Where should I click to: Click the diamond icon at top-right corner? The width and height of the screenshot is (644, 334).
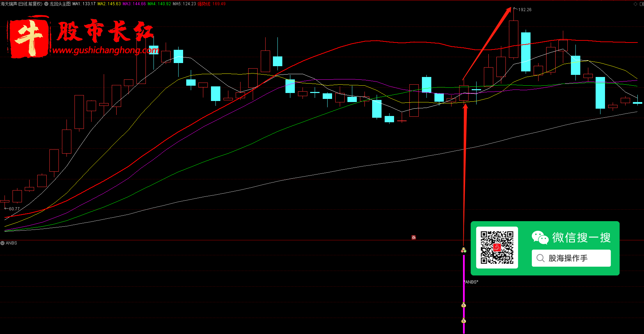(635, 4)
